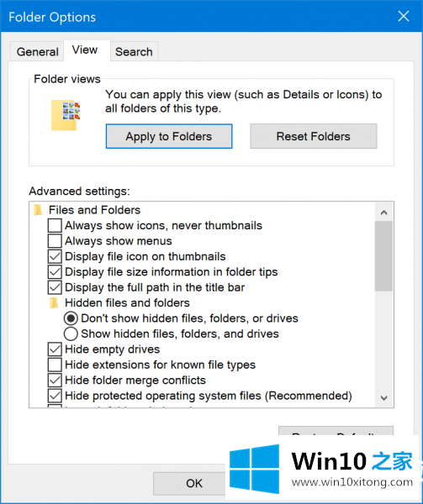Select the Files and Folders folder icon
The height and width of the screenshot is (504, 423).
pos(38,210)
